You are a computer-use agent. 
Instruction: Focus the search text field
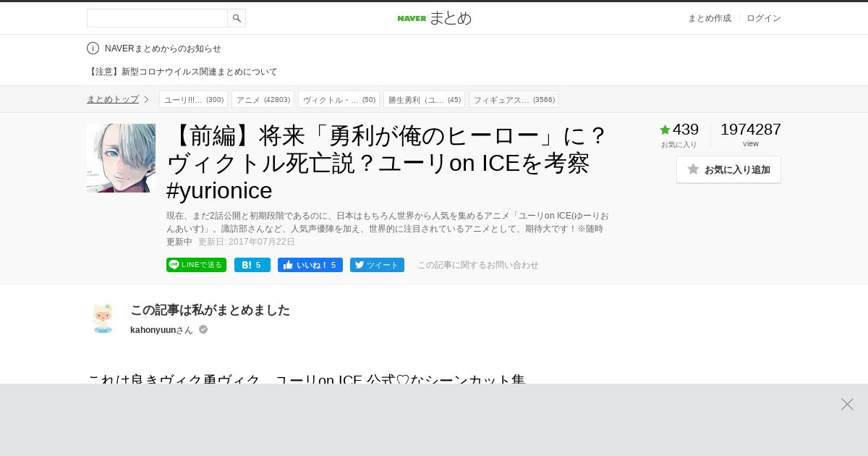point(157,18)
